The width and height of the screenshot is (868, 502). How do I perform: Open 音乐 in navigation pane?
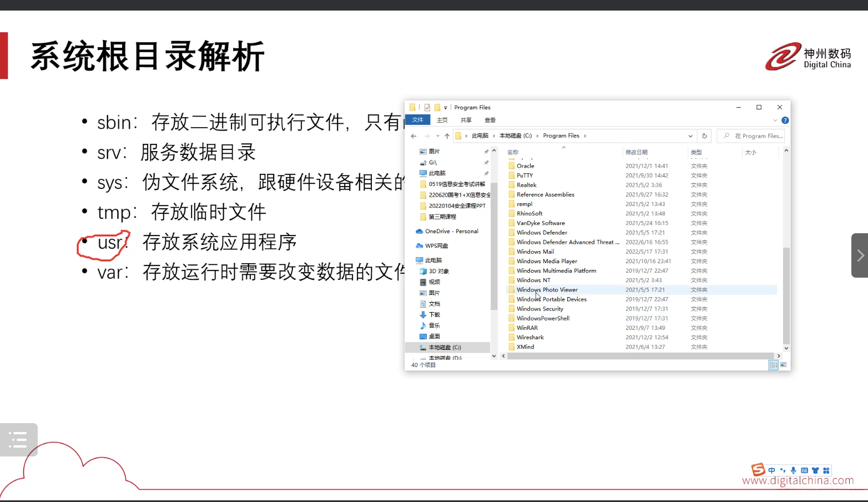tap(434, 325)
